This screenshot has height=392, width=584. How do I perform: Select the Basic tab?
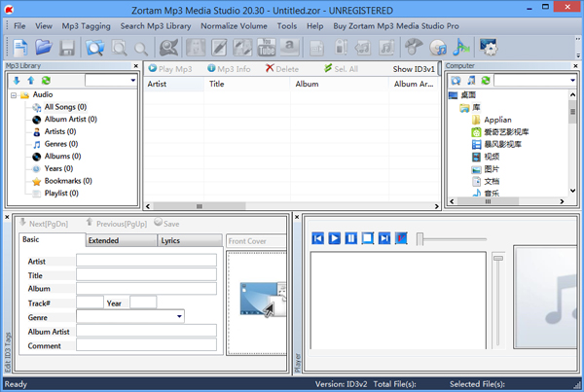(x=52, y=239)
